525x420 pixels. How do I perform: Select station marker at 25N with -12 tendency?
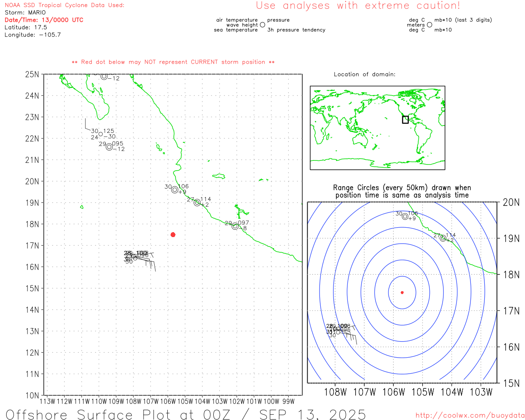[x=104, y=77]
